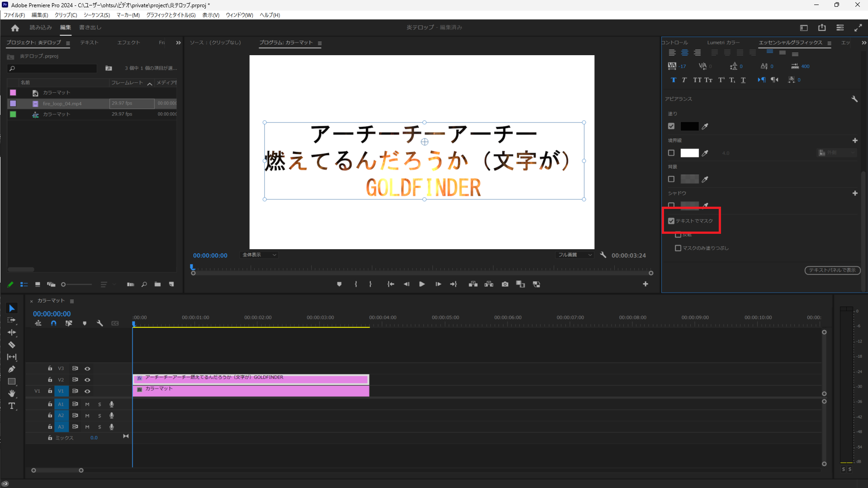
Task: Click the Add Marker icon in Program monitor
Action: [339, 284]
